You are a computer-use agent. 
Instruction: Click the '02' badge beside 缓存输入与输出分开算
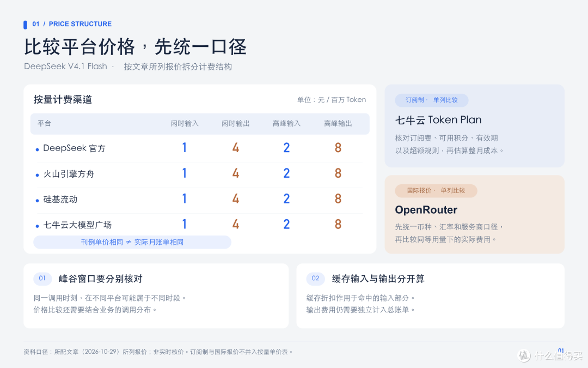coord(315,278)
